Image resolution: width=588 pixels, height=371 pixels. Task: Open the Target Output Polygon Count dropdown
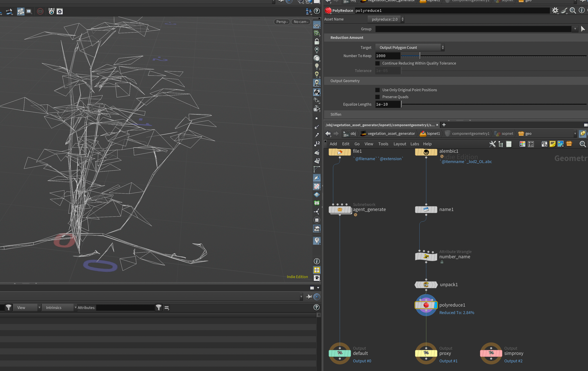click(x=410, y=48)
